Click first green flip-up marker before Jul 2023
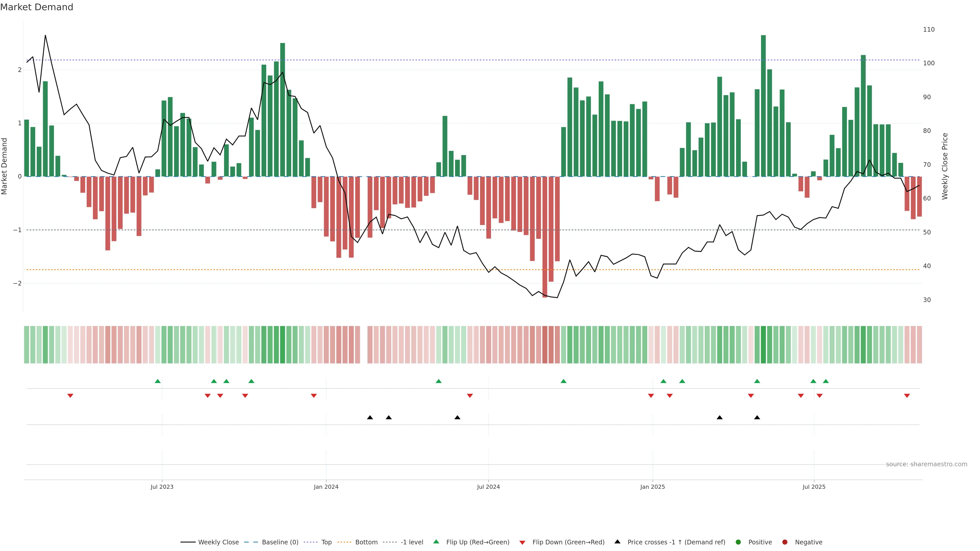This screenshot has height=551, width=980. tap(158, 381)
